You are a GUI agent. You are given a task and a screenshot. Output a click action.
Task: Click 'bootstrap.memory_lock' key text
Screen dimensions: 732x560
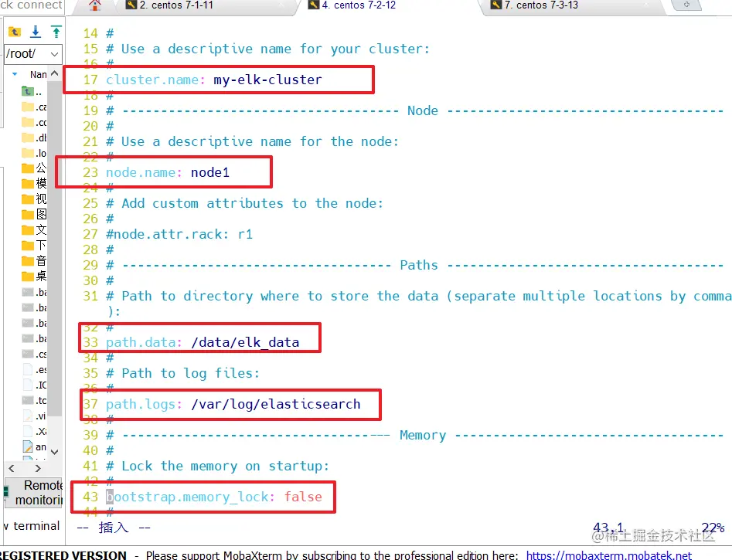coord(187,497)
